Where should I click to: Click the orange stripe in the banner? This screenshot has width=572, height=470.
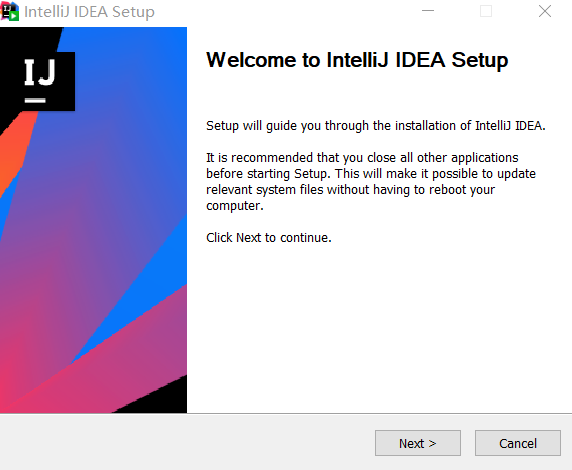click(15, 150)
